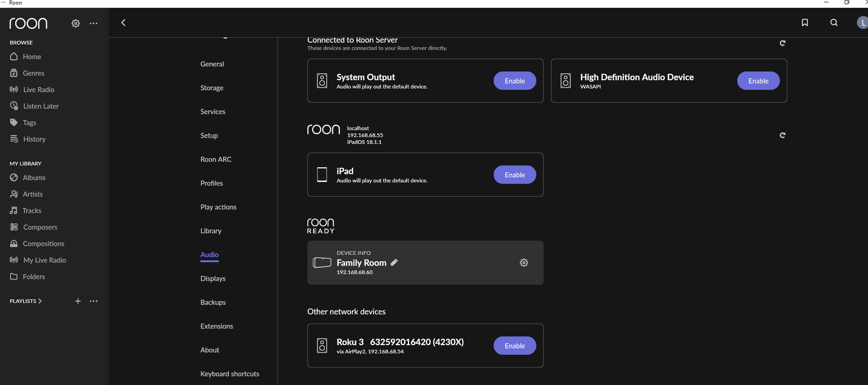The width and height of the screenshot is (868, 385).
Task: Open the three-dot menu near Roon logo
Action: pos(94,23)
